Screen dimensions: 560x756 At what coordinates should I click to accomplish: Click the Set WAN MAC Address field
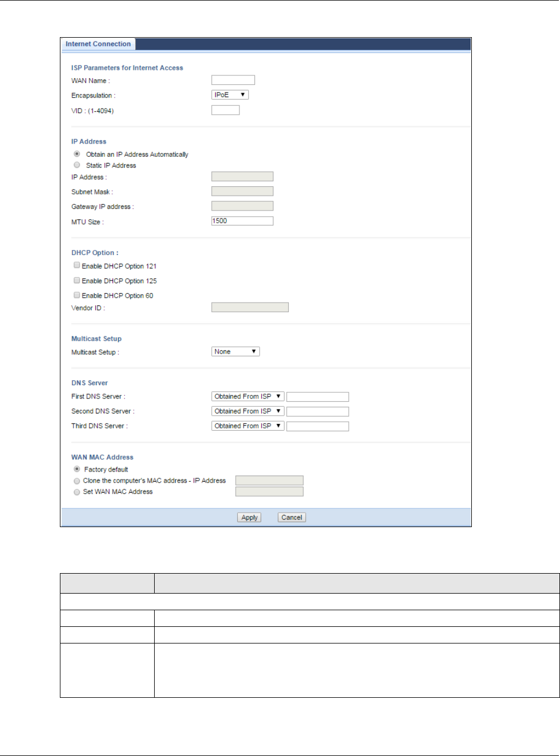(269, 492)
